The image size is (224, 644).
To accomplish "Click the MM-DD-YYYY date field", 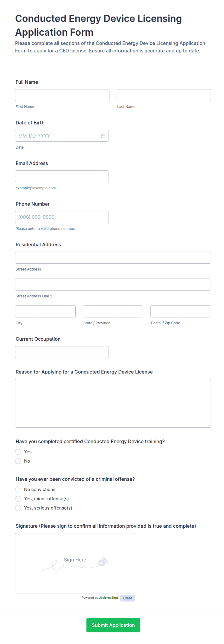I will point(62,136).
